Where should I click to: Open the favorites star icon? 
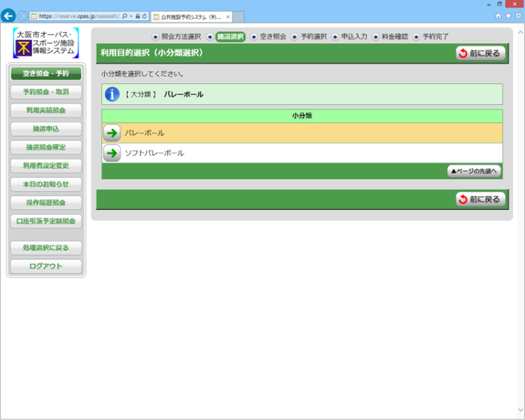pos(508,16)
